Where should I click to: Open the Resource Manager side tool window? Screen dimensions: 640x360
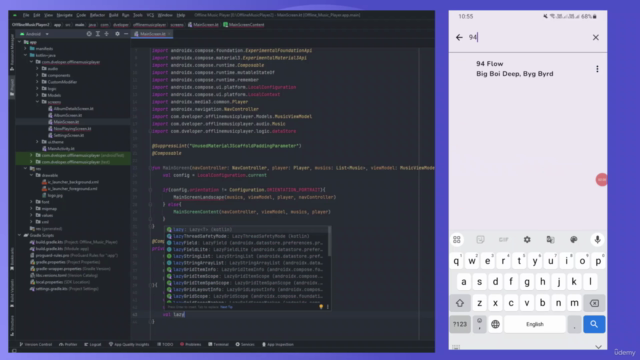point(12,53)
